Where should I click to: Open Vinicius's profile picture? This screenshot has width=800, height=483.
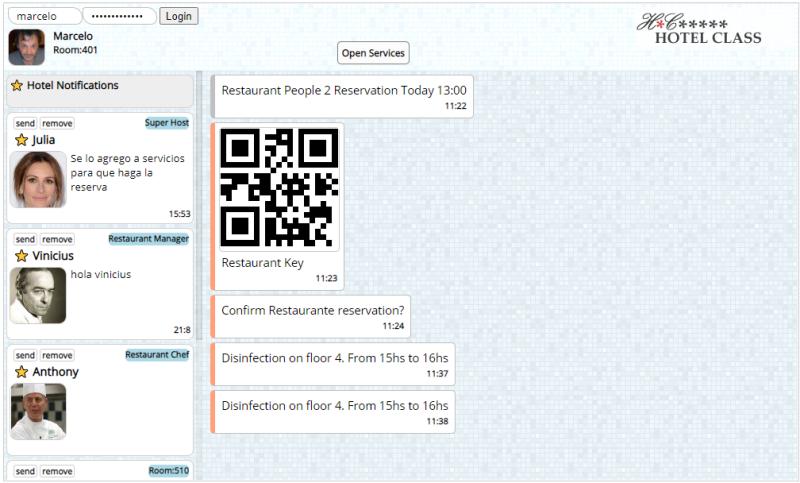[38, 295]
